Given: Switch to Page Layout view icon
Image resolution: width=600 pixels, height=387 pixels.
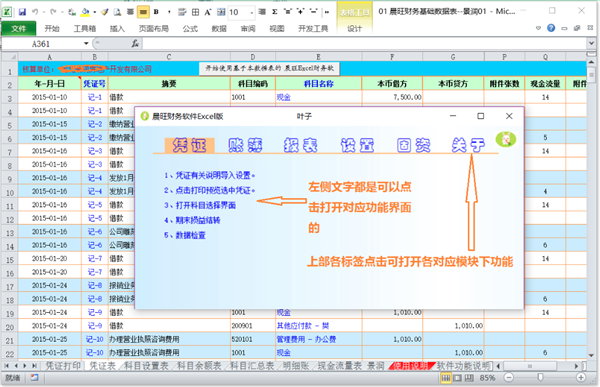Looking at the screenshot, I should [457, 378].
